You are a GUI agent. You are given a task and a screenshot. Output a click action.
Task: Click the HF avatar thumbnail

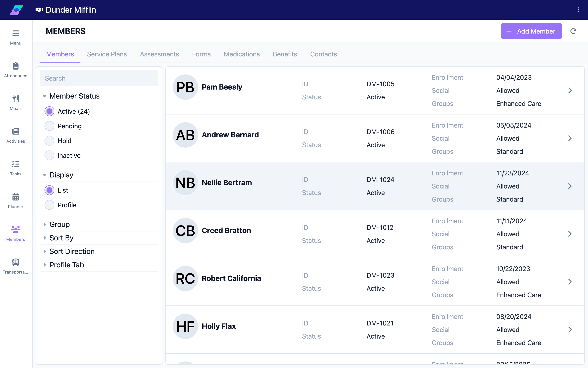click(185, 326)
